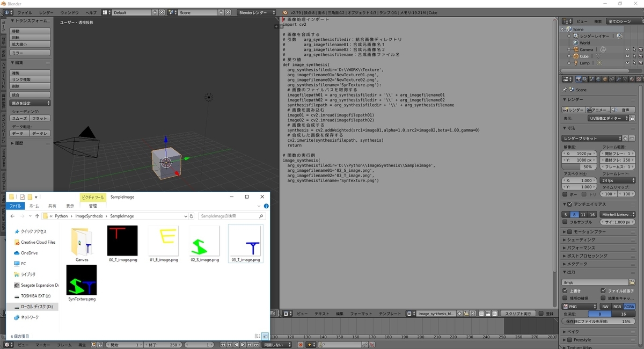Click the SampleImage search field
Image resolution: width=644 pixels, height=349 pixels.
[232, 216]
